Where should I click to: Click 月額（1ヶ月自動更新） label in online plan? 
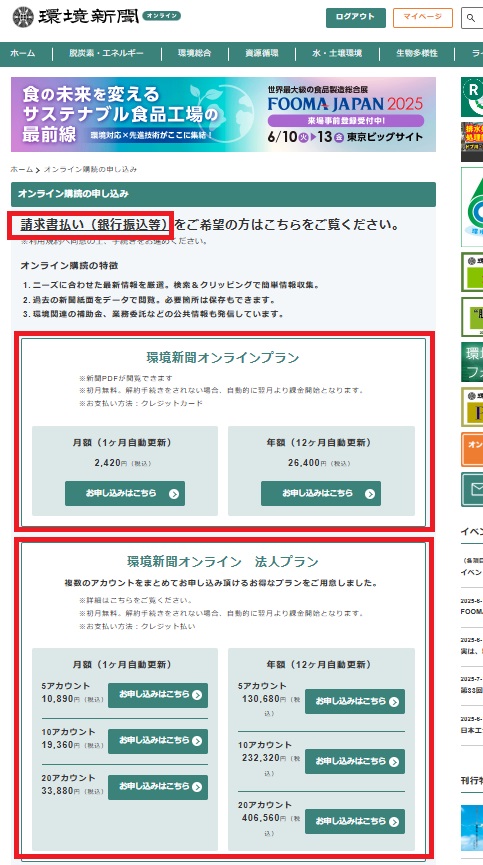click(x=121, y=442)
